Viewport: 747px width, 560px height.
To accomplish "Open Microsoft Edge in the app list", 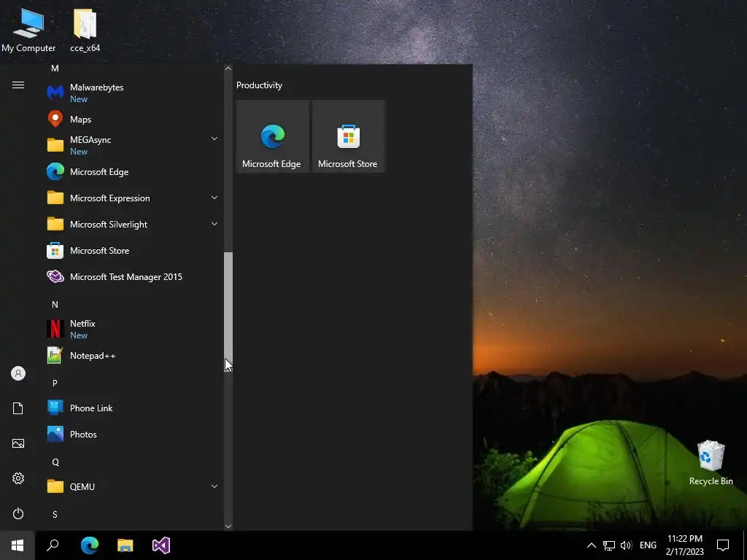I will coord(133,171).
